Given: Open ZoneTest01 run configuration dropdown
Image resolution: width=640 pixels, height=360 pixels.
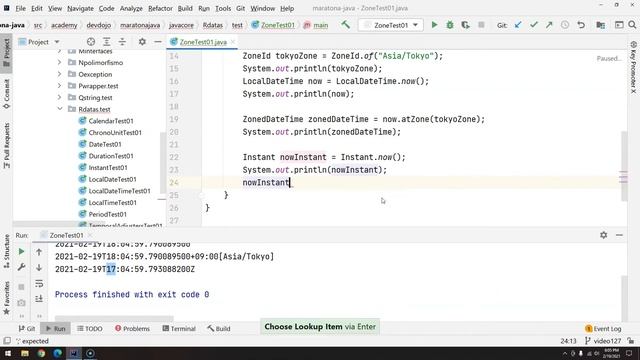Looking at the screenshot, I should 392,25.
